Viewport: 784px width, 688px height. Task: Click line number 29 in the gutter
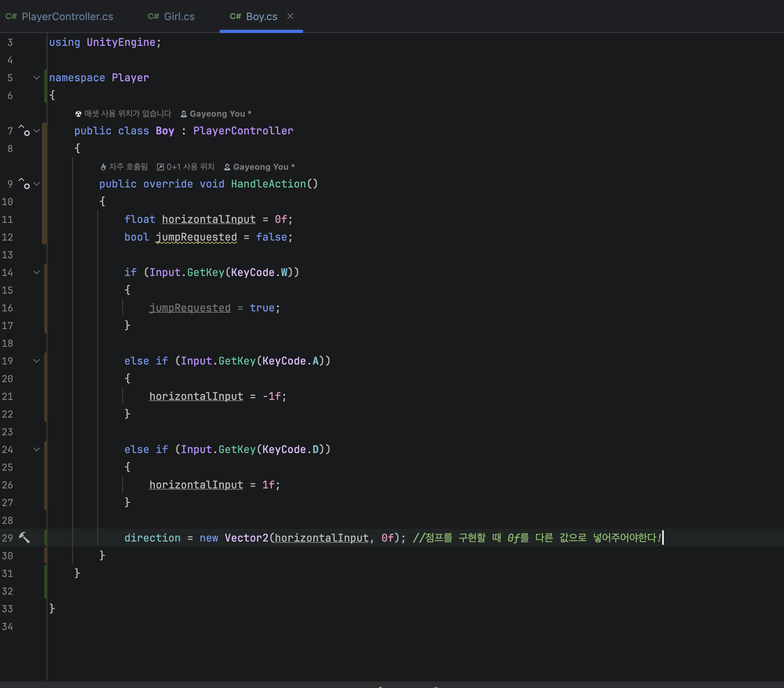[x=8, y=538]
